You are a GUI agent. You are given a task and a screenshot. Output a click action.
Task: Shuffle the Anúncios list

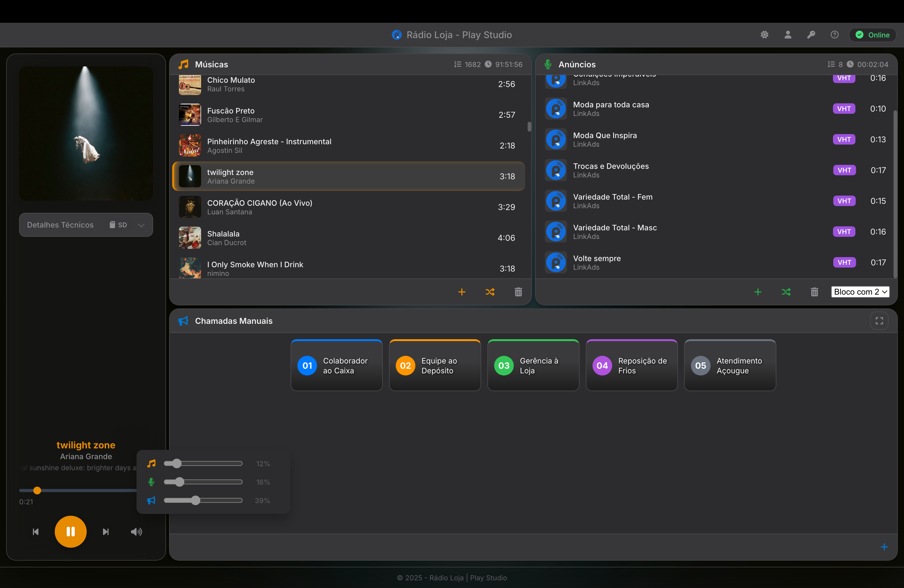coord(786,292)
